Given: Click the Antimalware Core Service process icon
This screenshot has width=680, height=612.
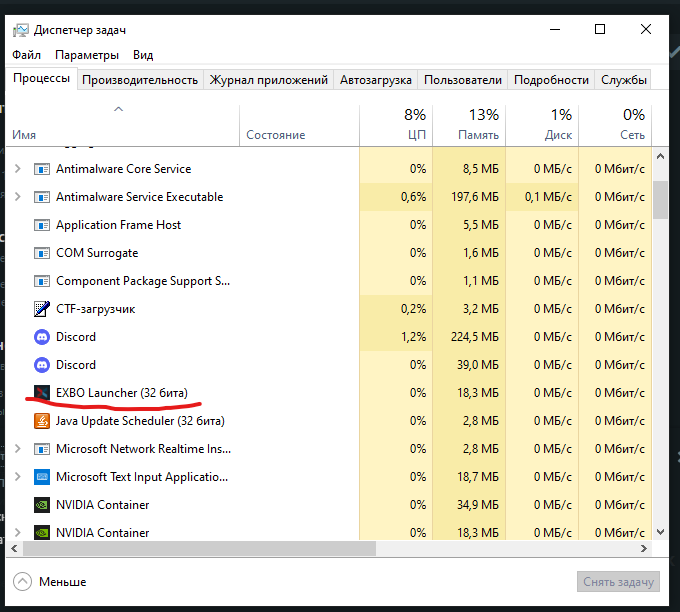Looking at the screenshot, I should point(42,169).
